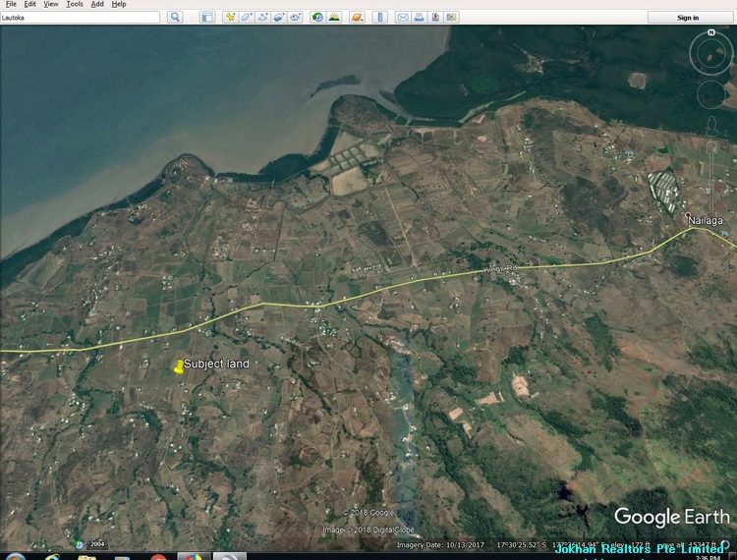737x560 pixels.
Task: Click the search magnifier button
Action: click(x=175, y=17)
